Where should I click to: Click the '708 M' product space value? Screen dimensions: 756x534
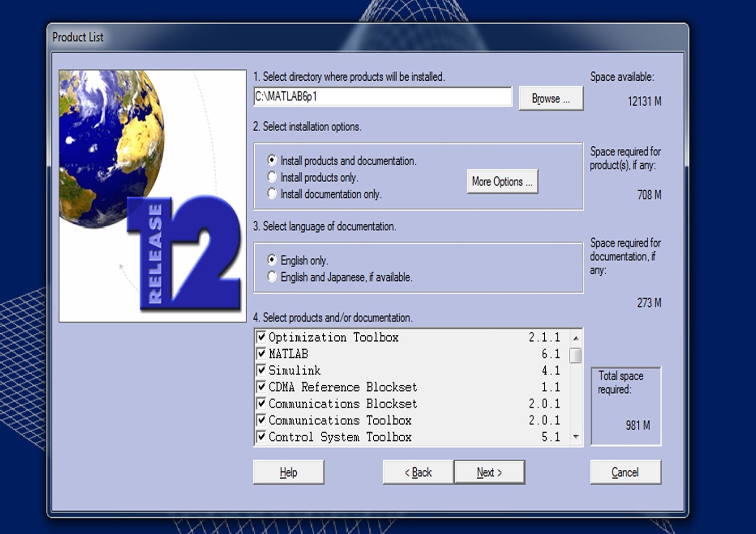pyautogui.click(x=649, y=195)
